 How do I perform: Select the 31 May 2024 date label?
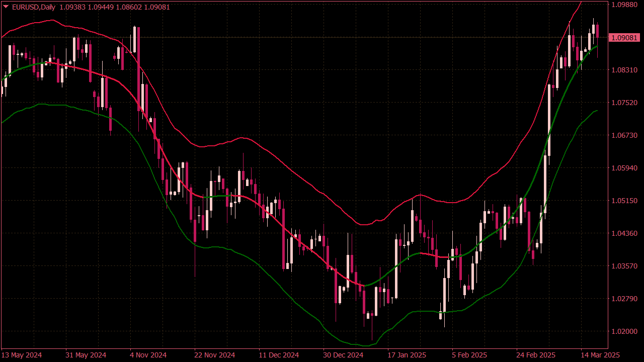[86, 355]
